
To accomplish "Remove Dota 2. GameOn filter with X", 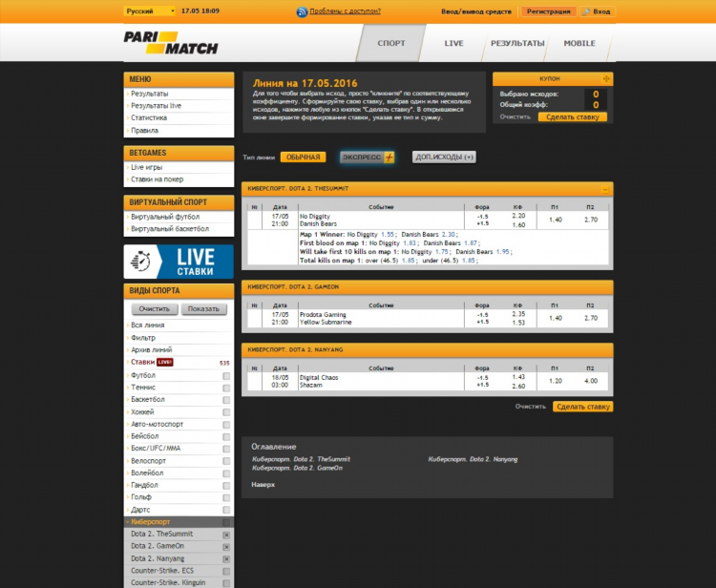I will [226, 547].
